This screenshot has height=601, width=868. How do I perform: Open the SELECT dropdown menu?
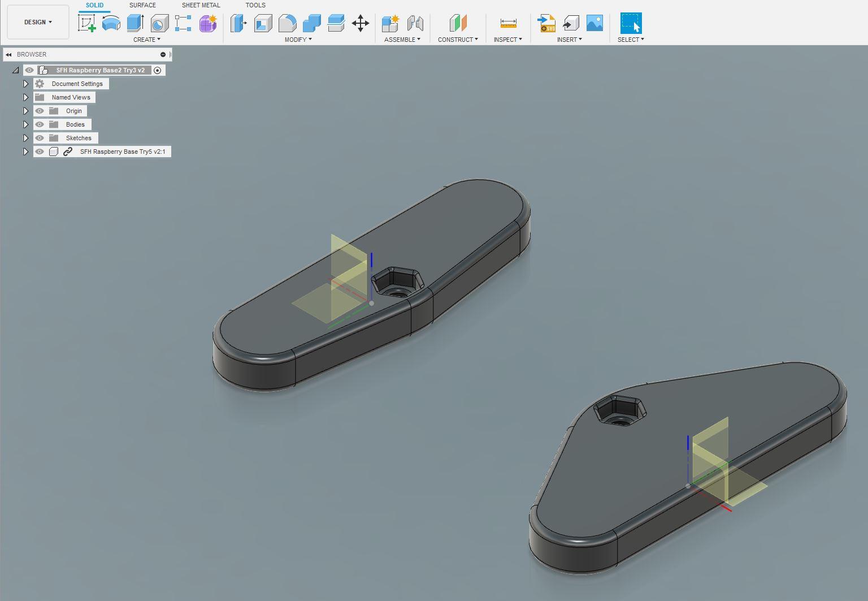(631, 40)
